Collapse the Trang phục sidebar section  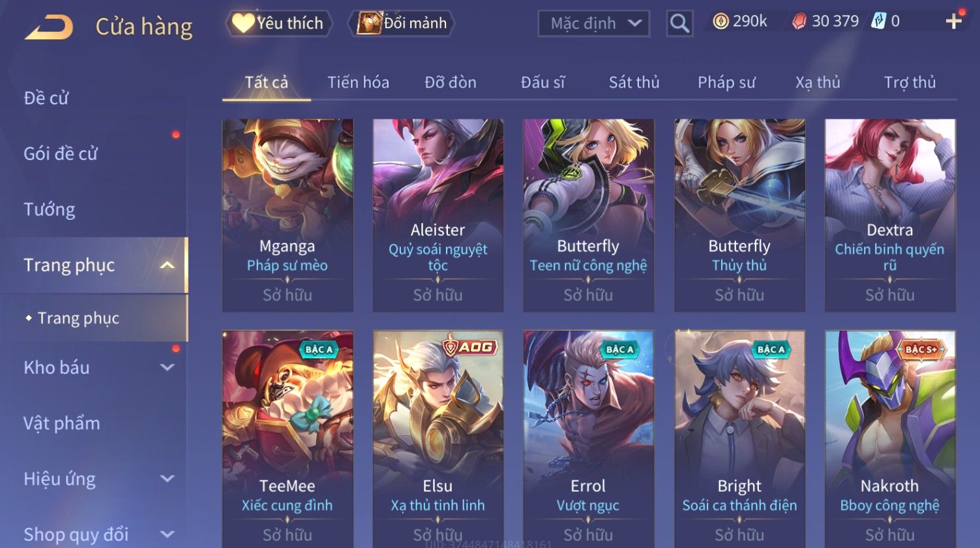(x=168, y=265)
